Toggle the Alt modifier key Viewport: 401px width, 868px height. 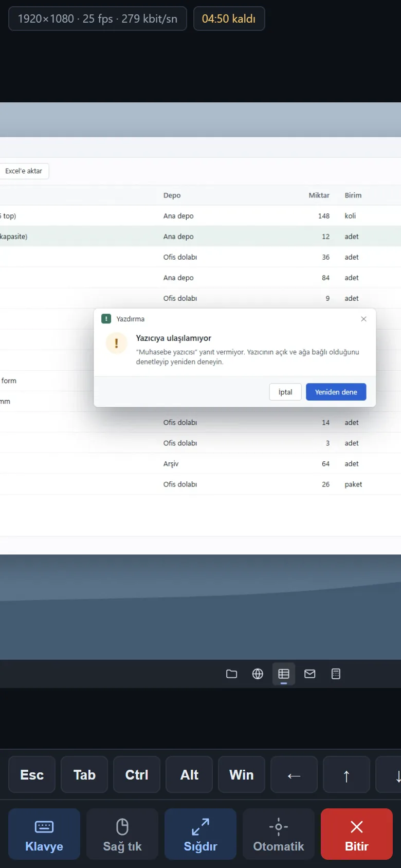[189, 774]
